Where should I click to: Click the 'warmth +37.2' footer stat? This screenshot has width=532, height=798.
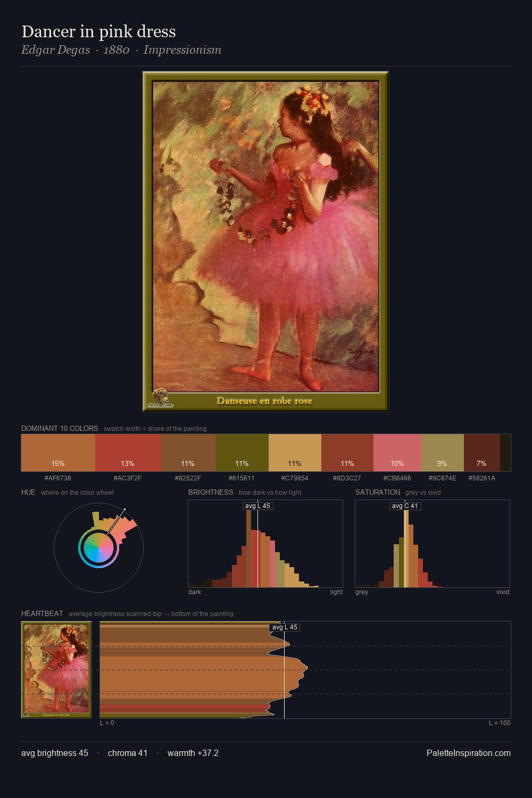click(x=193, y=753)
